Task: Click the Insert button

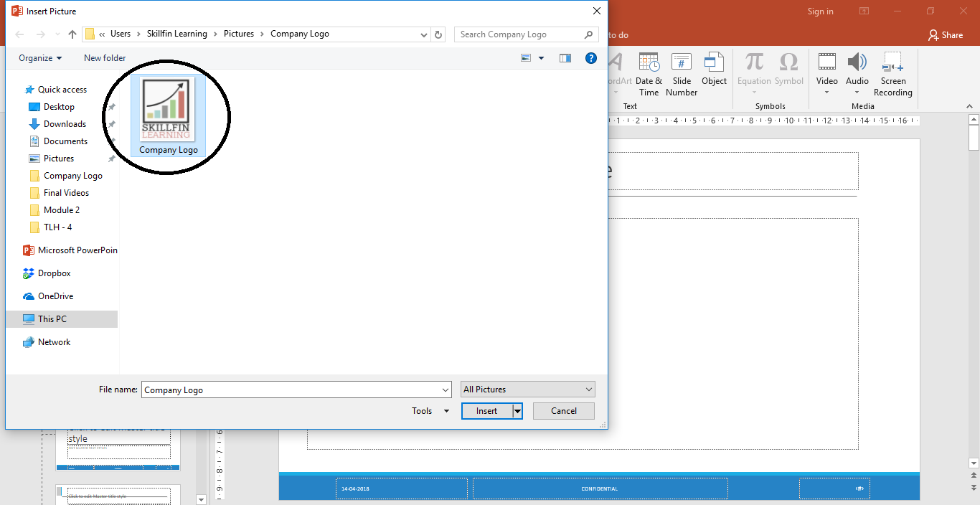Action: coord(486,411)
